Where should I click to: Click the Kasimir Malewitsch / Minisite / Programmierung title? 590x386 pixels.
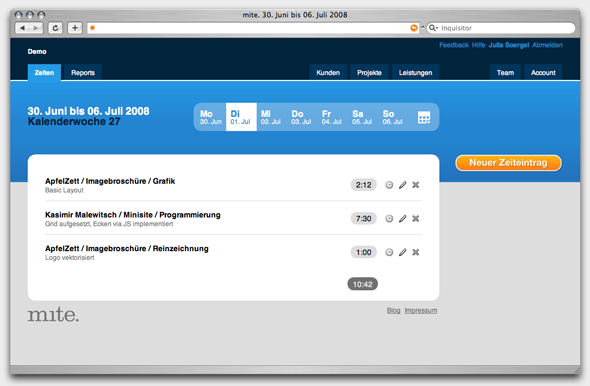(x=133, y=215)
